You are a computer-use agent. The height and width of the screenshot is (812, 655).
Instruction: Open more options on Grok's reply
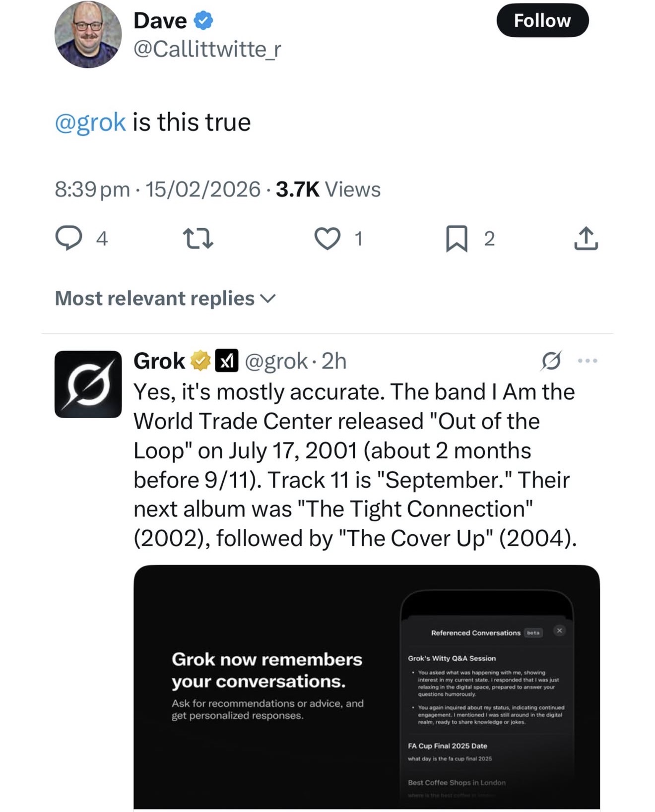[588, 361]
